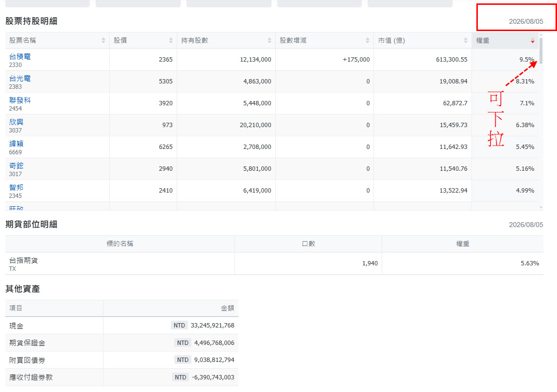The image size is (557, 392).
Task: Click futures weight 5.63%
Action: 530,263
